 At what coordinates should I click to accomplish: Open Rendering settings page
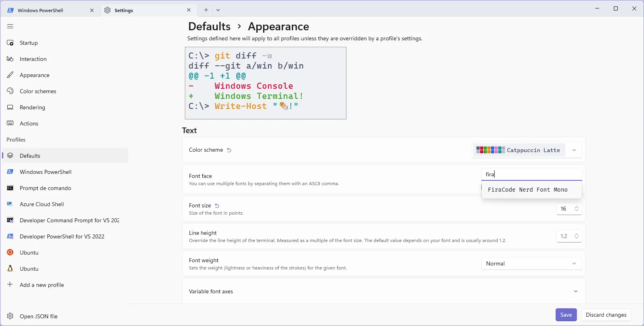tap(65, 107)
